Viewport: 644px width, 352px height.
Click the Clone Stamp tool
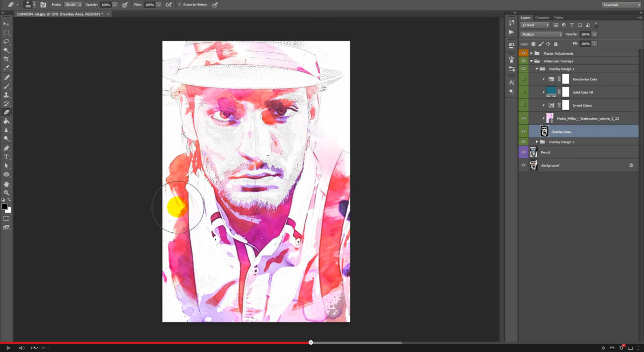tap(6, 95)
